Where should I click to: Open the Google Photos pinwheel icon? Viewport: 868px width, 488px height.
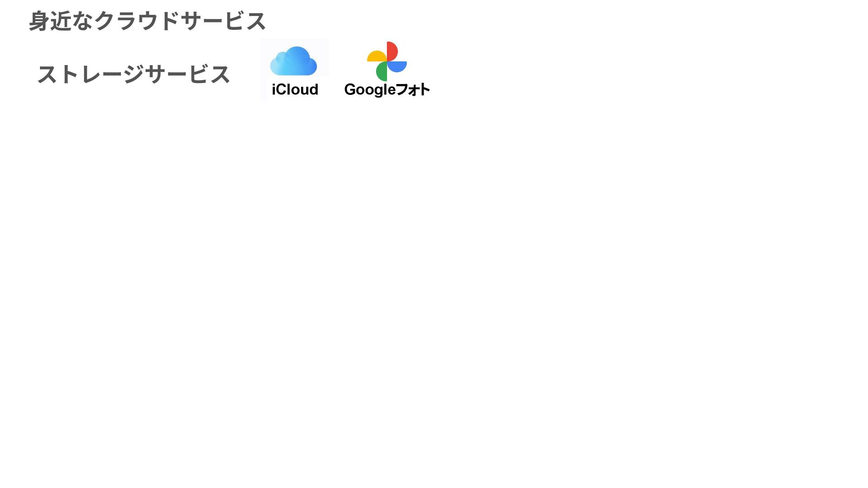pos(387,61)
